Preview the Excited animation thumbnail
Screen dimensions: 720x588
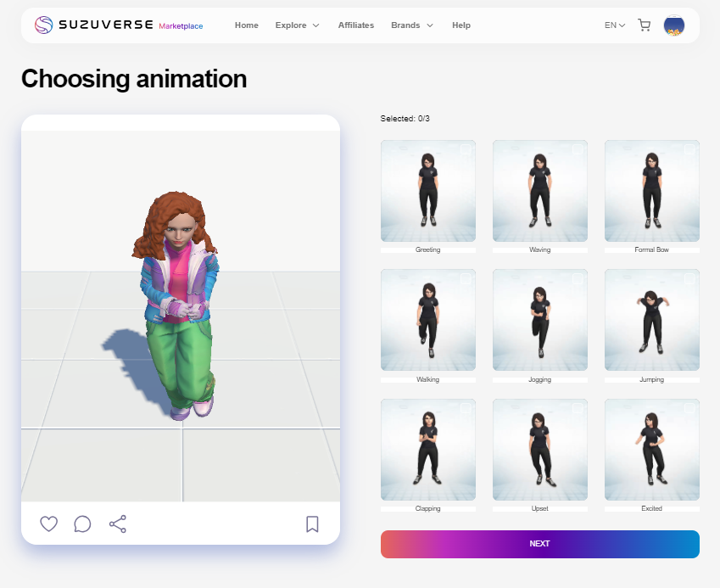651,449
